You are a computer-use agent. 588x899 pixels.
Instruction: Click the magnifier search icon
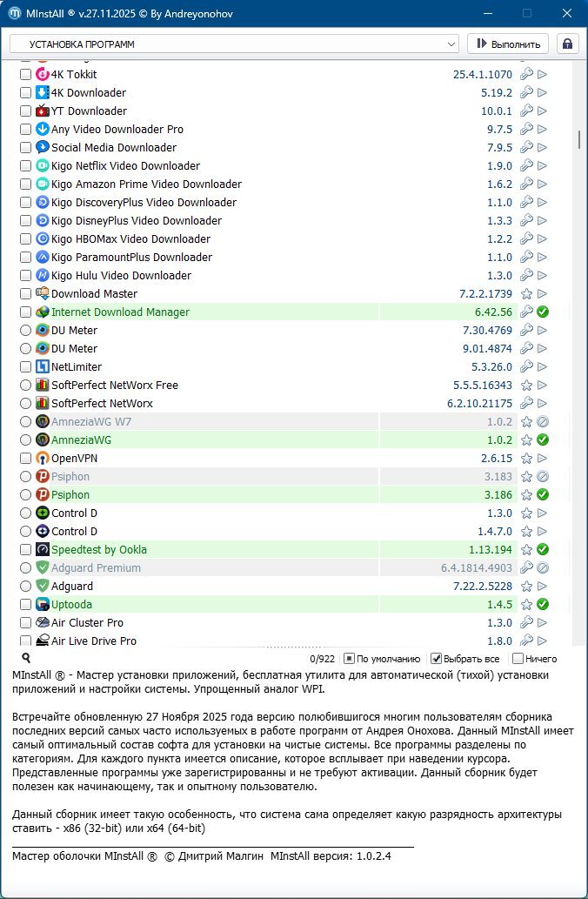[x=26, y=659]
